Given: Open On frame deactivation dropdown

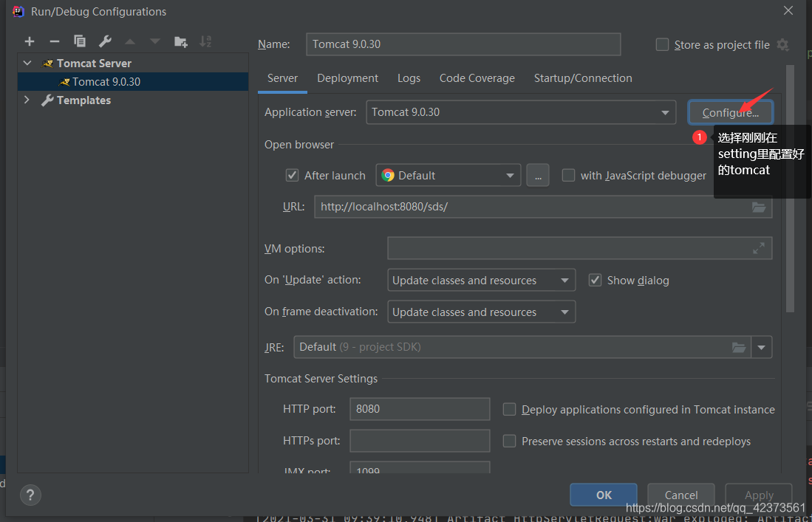Looking at the screenshot, I should click(481, 312).
